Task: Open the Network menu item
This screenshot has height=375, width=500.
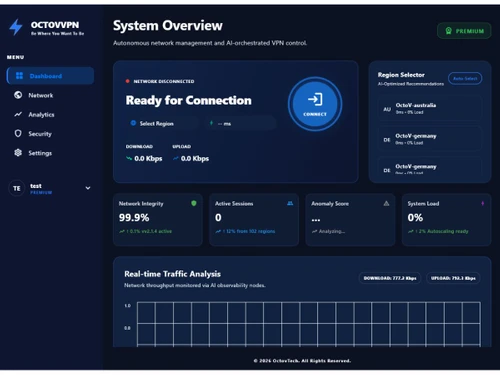Action: pyautogui.click(x=50, y=95)
